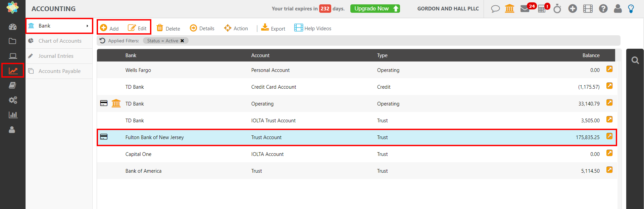Click the books icon in left sidebar

(x=12, y=85)
